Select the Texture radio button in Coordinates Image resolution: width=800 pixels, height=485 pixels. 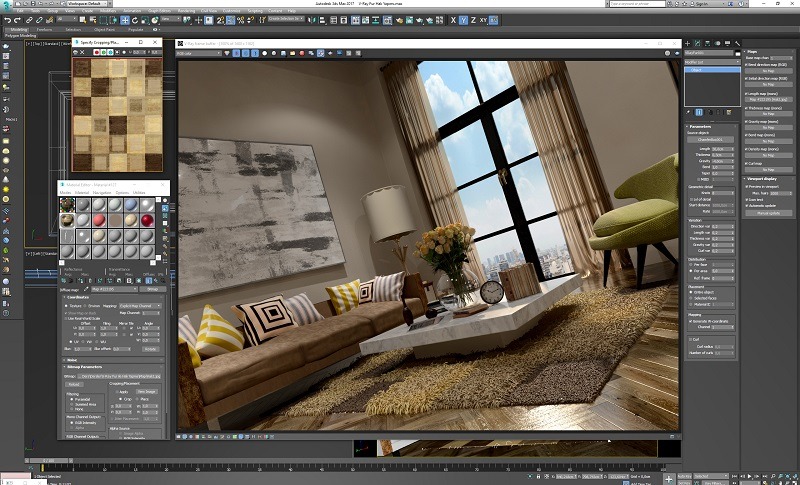67,305
